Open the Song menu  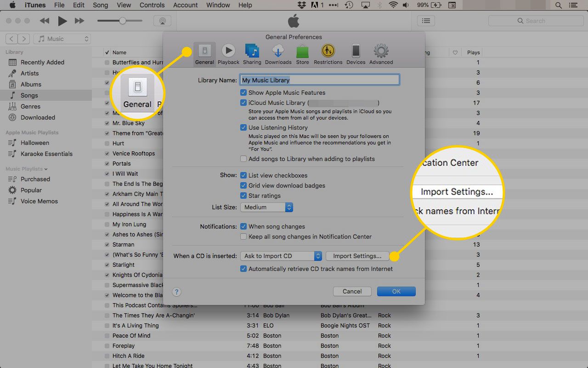100,5
